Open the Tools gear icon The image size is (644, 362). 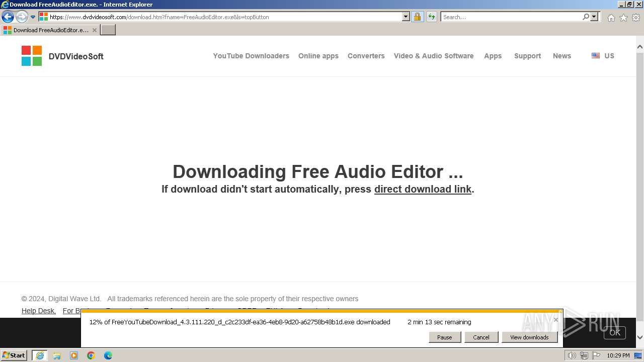pos(636,18)
